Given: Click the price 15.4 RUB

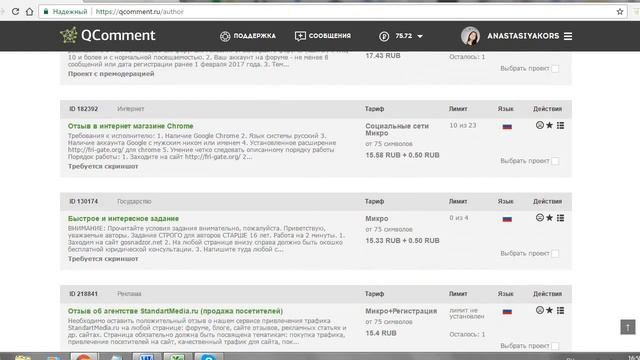Looking at the screenshot, I should click(380, 333).
